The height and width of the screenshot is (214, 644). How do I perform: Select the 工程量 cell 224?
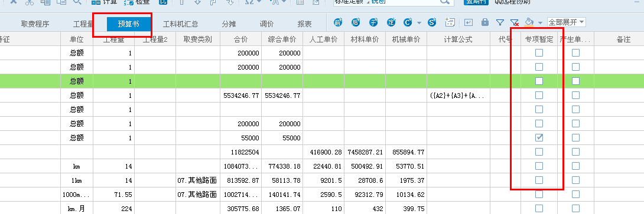114,208
